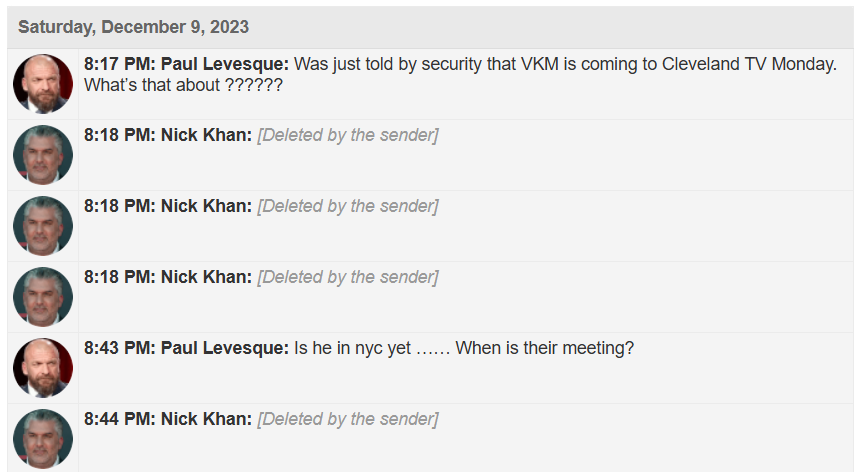Click the Nick Khan name on the 8:44 PM message
The height and width of the screenshot is (472, 856).
point(206,419)
